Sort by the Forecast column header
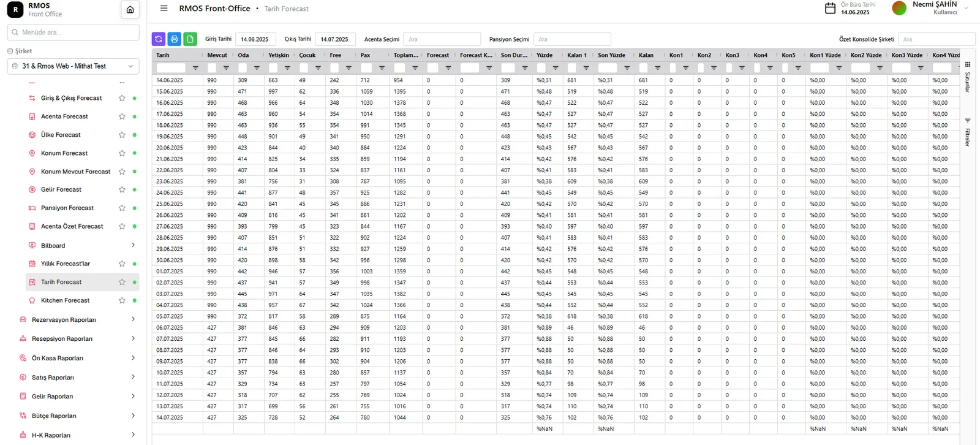Screen dimensions: 980x445 (438, 55)
